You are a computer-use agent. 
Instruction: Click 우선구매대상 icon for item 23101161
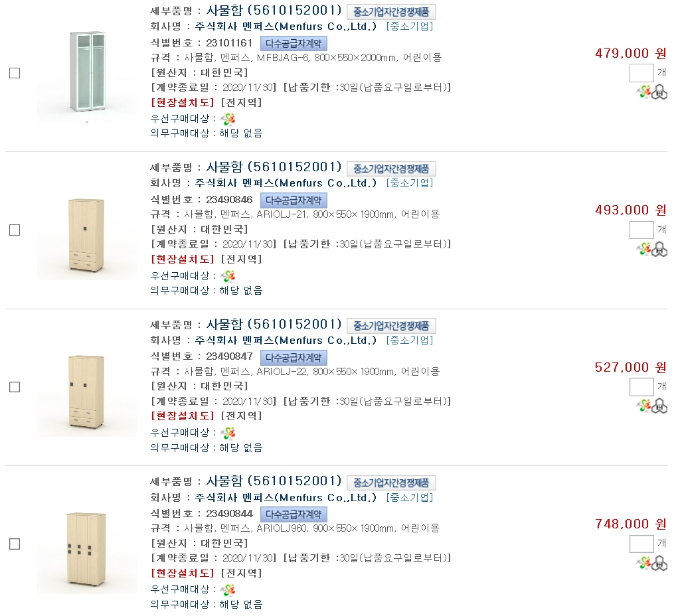pyautogui.click(x=228, y=119)
